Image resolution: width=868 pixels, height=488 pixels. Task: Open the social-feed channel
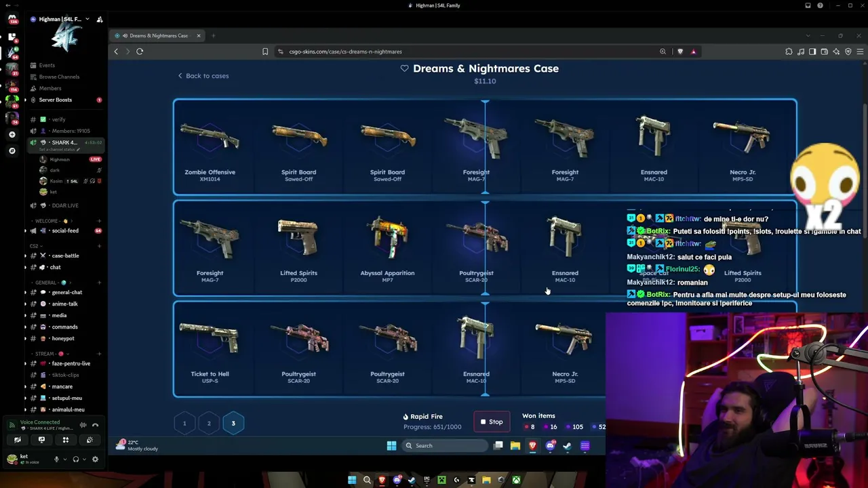coord(65,230)
